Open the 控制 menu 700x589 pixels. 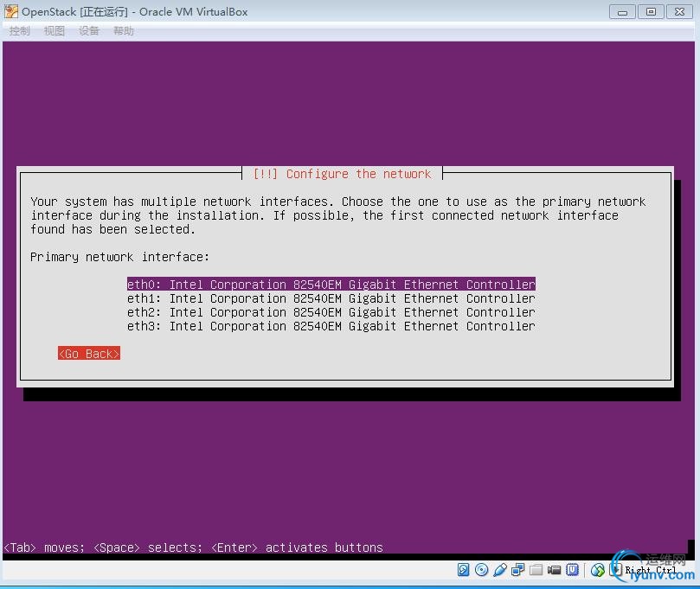coord(20,31)
